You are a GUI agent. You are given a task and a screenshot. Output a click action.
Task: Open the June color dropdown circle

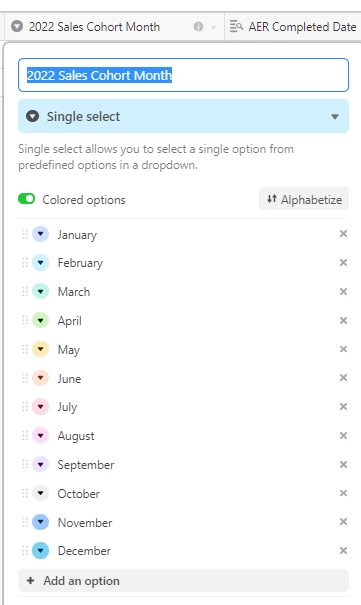40,378
